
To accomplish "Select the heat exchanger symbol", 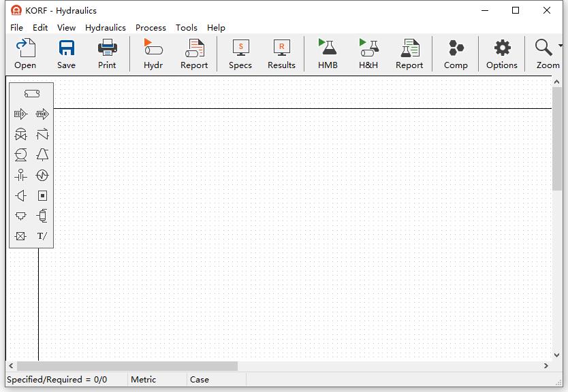I will [x=42, y=176].
